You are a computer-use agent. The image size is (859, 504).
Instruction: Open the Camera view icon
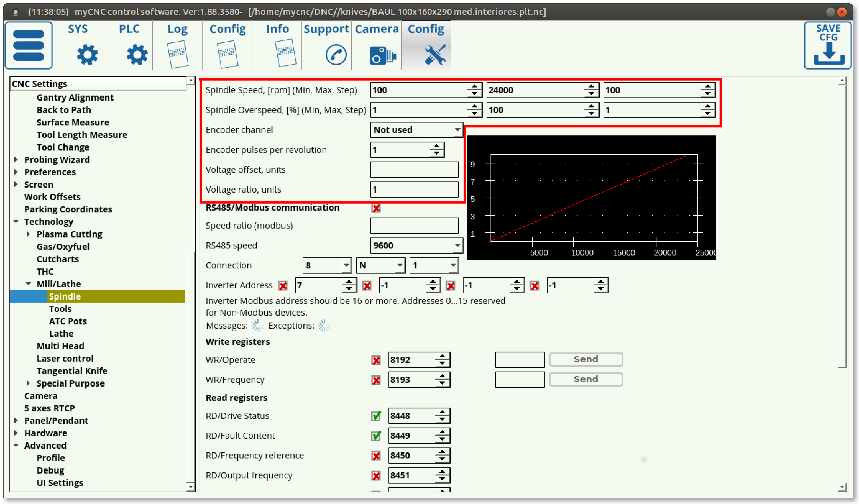(x=382, y=55)
